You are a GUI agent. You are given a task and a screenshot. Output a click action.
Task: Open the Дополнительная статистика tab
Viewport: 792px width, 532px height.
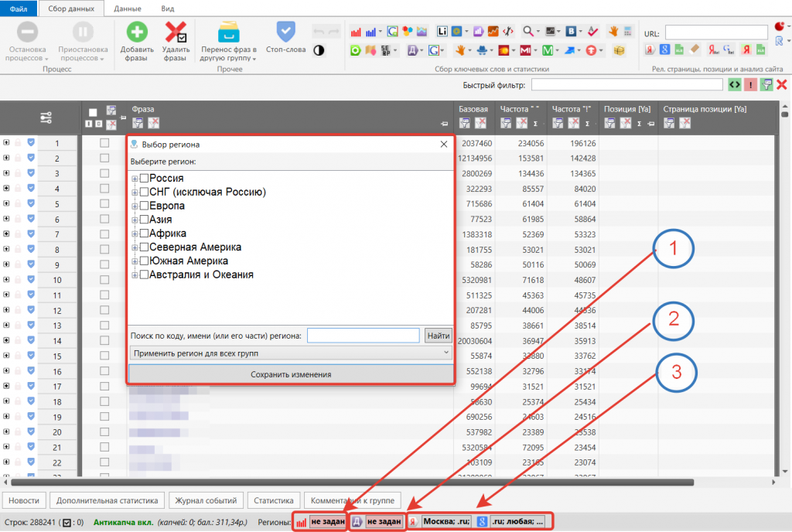[x=107, y=500]
